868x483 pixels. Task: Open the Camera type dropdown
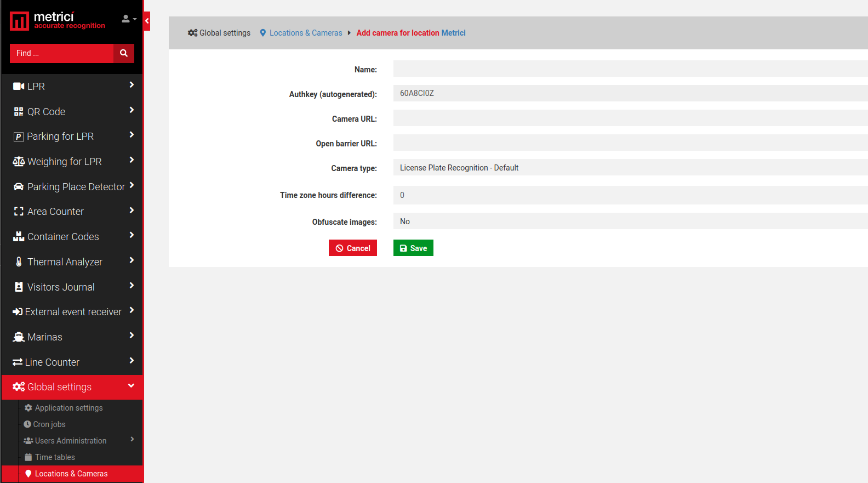pyautogui.click(x=630, y=168)
